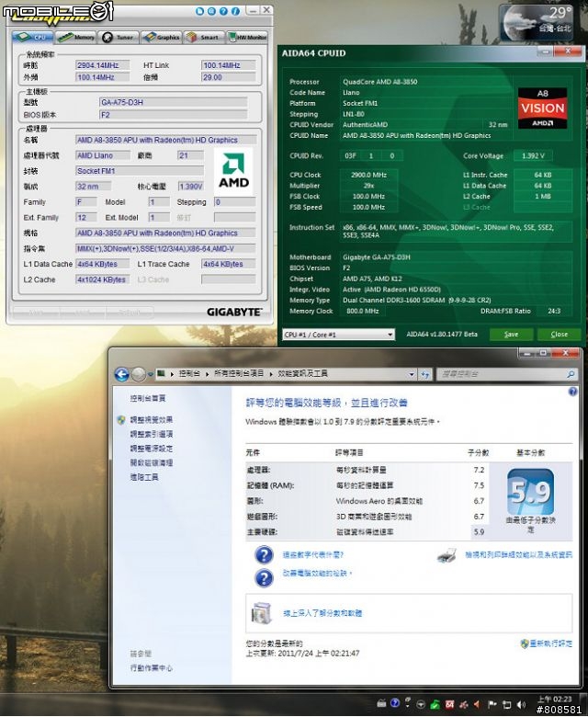
Task: Click the AMD logo in EasyTune
Action: (x=233, y=173)
